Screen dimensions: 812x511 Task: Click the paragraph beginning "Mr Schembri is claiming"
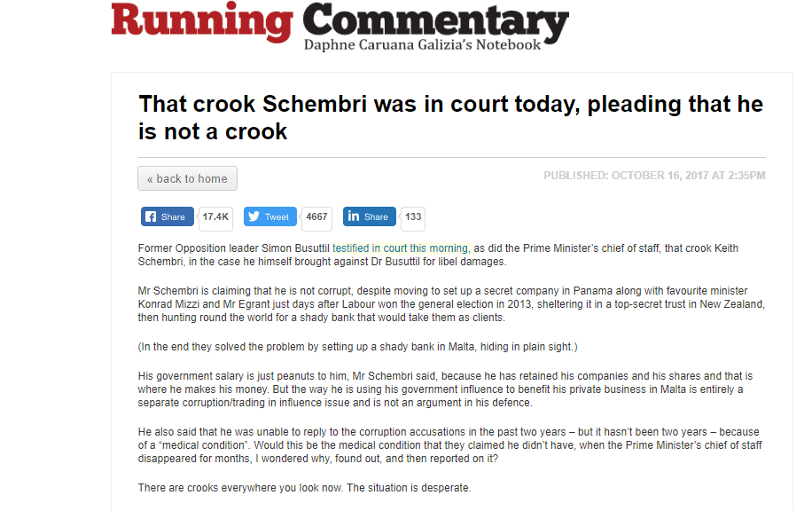pos(450,304)
